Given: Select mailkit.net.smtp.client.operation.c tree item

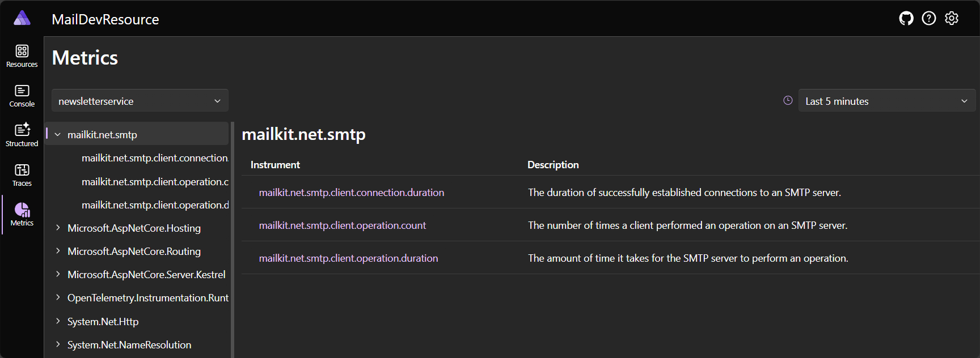Looking at the screenshot, I should pyautogui.click(x=155, y=181).
